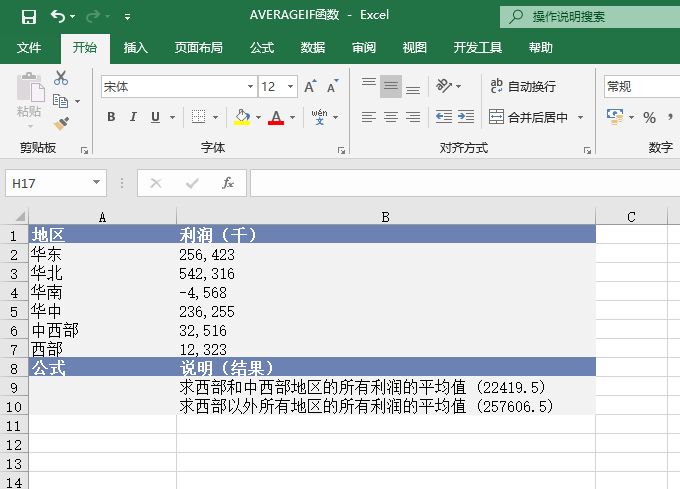Image resolution: width=680 pixels, height=489 pixels.
Task: Click the Center horizontal align icon
Action: pyautogui.click(x=390, y=117)
